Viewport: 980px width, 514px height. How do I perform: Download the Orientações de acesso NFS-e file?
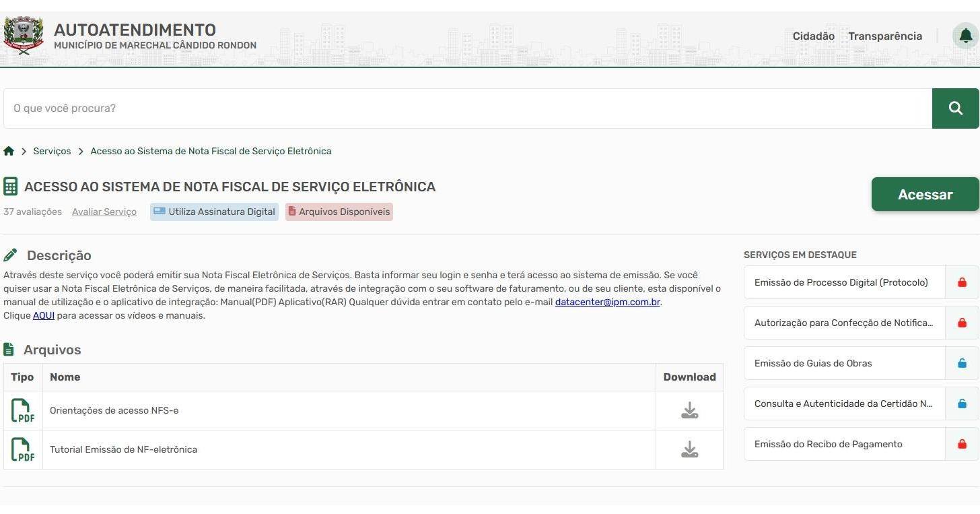tap(689, 411)
